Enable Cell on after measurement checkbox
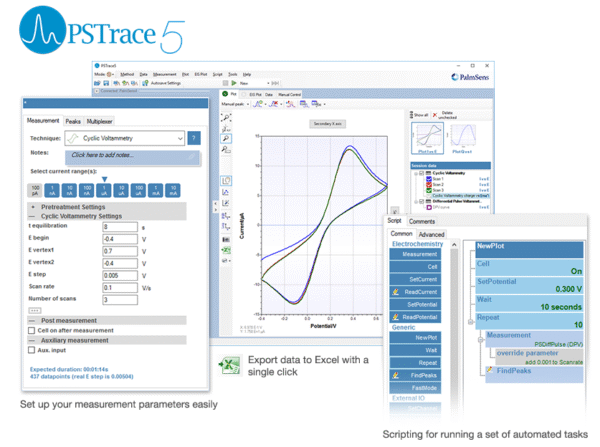600x447 pixels. click(31, 329)
